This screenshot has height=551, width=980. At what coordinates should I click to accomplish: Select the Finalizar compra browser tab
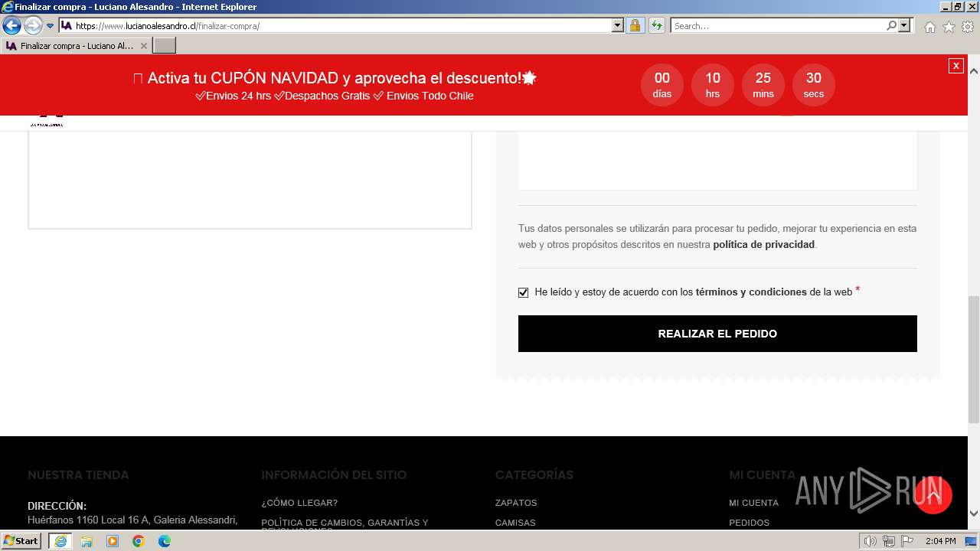[77, 46]
